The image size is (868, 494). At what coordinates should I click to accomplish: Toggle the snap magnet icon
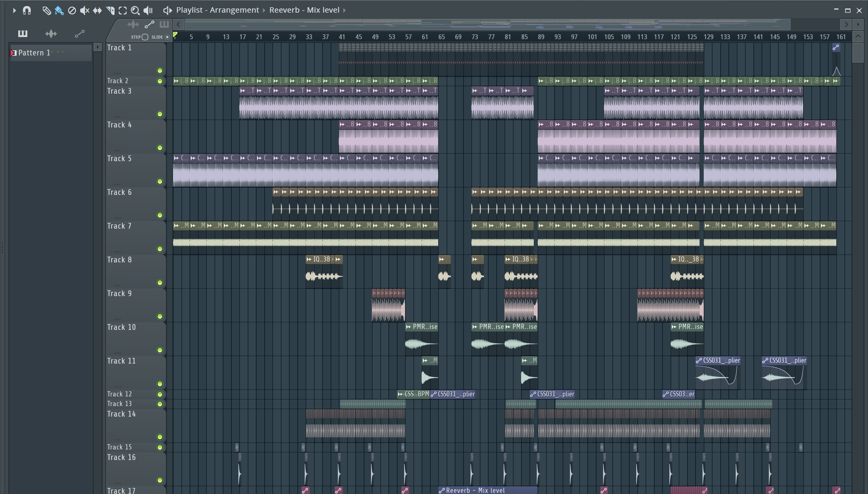point(27,11)
